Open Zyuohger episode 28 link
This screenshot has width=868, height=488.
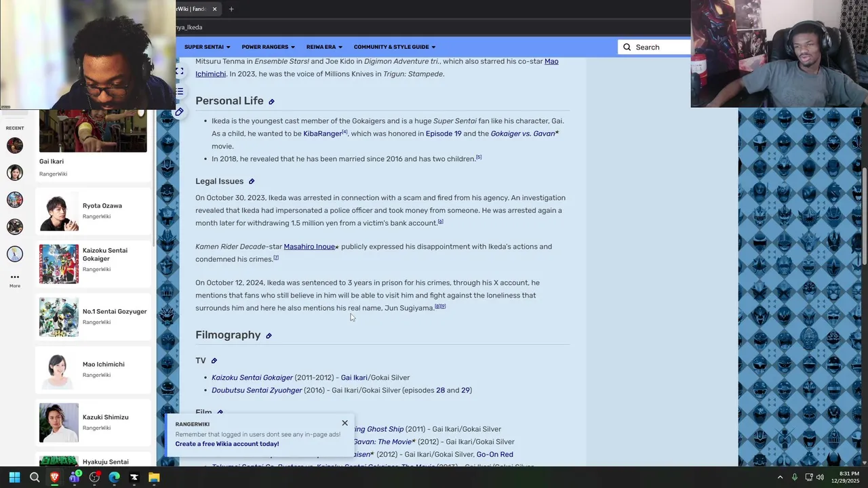(x=440, y=390)
